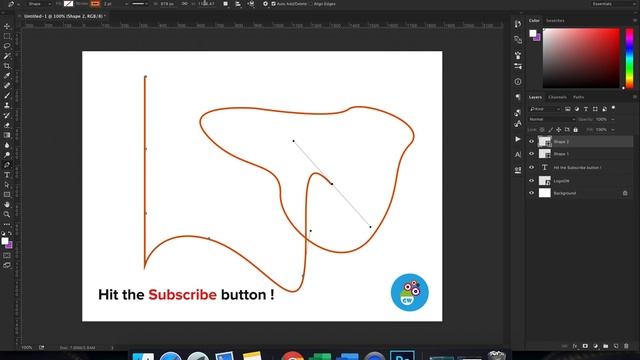The width and height of the screenshot is (640, 360).
Task: Toggle Auto Add/Delete checkbox
Action: pyautogui.click(x=273, y=4)
